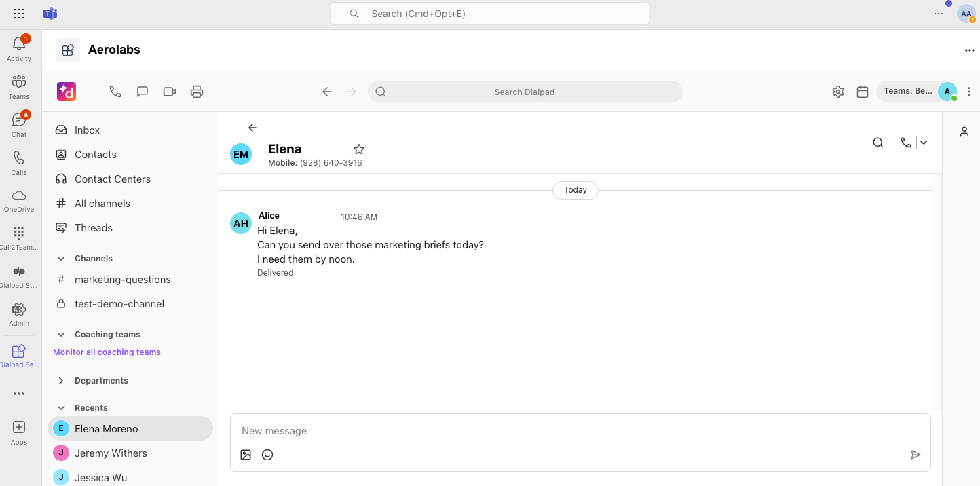980x486 pixels.
Task: Open the contact details panel icon
Action: click(964, 132)
